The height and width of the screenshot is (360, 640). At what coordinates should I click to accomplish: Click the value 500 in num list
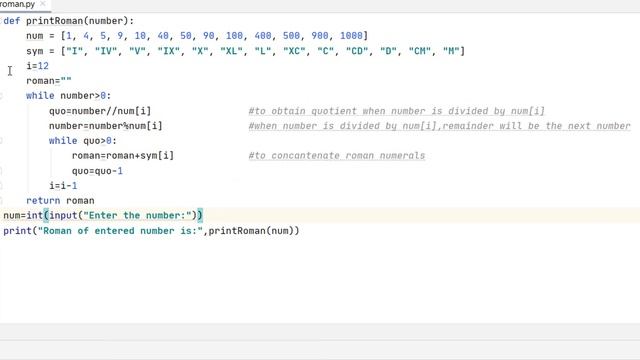(x=291, y=36)
